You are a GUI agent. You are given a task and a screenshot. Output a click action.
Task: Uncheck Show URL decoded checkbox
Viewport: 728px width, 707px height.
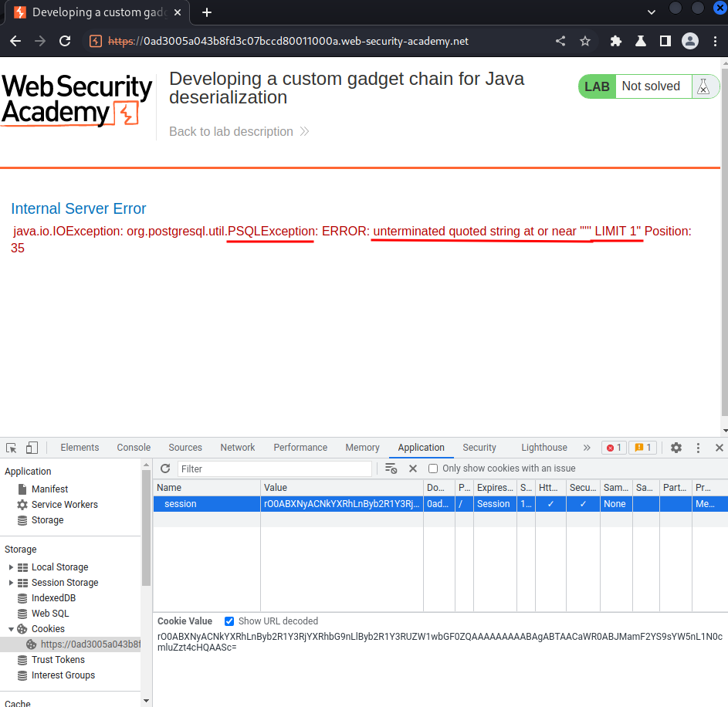(229, 621)
